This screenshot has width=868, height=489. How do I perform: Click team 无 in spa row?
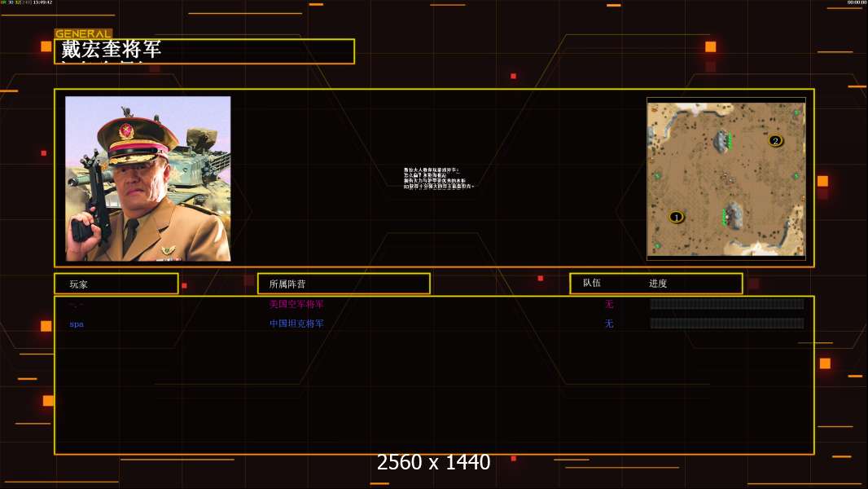(609, 324)
